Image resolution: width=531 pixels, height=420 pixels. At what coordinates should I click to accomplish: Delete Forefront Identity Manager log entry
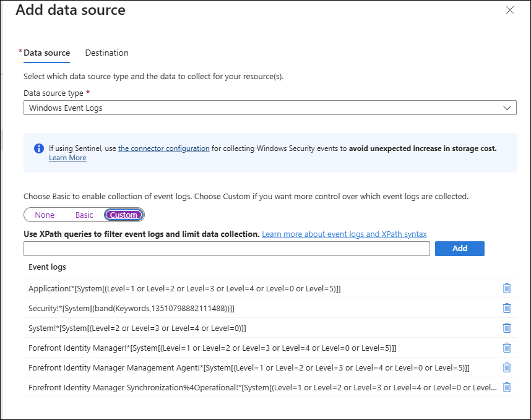coord(507,348)
